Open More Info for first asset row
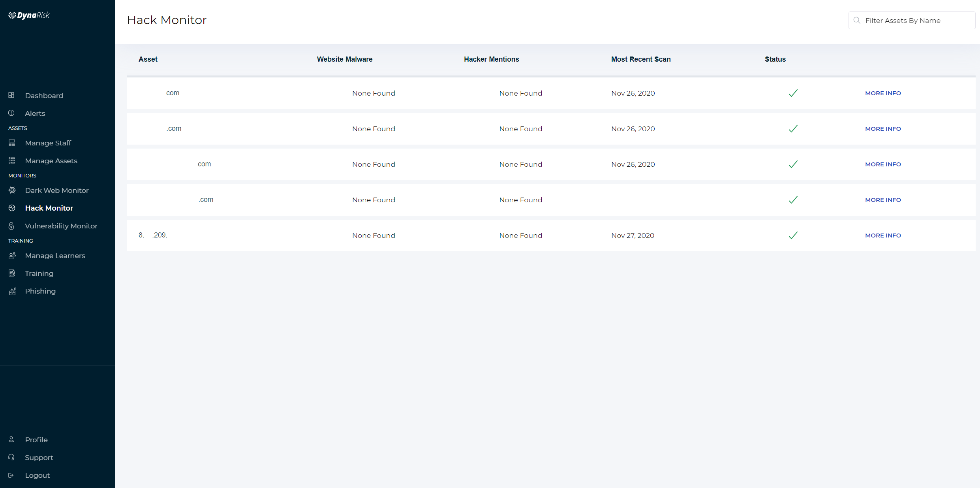The width and height of the screenshot is (980, 488). pyautogui.click(x=883, y=93)
